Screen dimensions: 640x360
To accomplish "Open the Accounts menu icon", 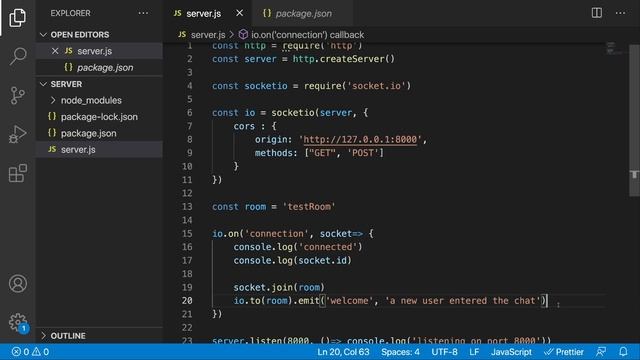I will 18,284.
